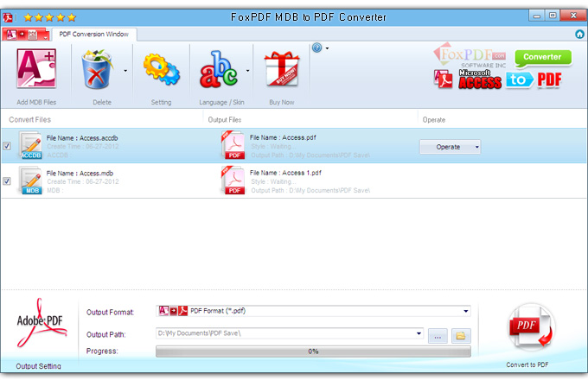Viewport: 588px width, 380px height.
Task: Click the Output Setting label
Action: pos(38,366)
